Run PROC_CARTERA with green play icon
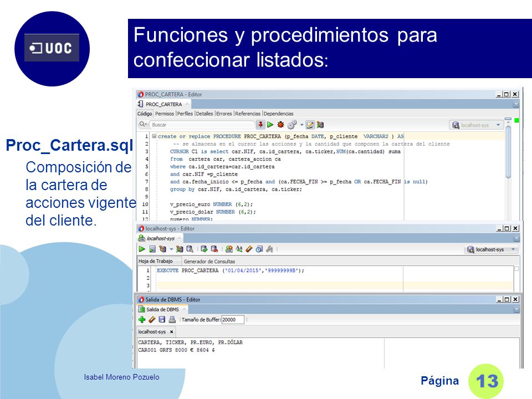The image size is (532, 399). click(270, 125)
